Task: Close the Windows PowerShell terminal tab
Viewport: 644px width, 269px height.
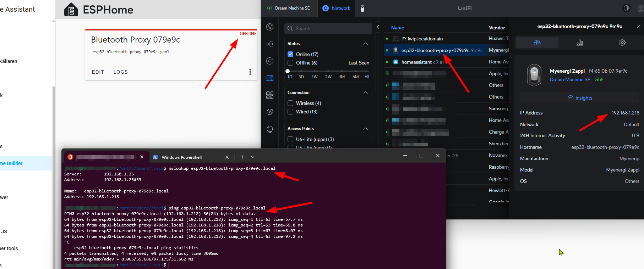Action: (227, 157)
